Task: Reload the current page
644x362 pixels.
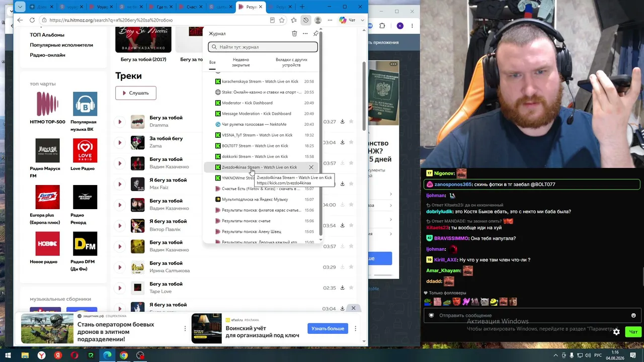Action: pyautogui.click(x=32, y=20)
